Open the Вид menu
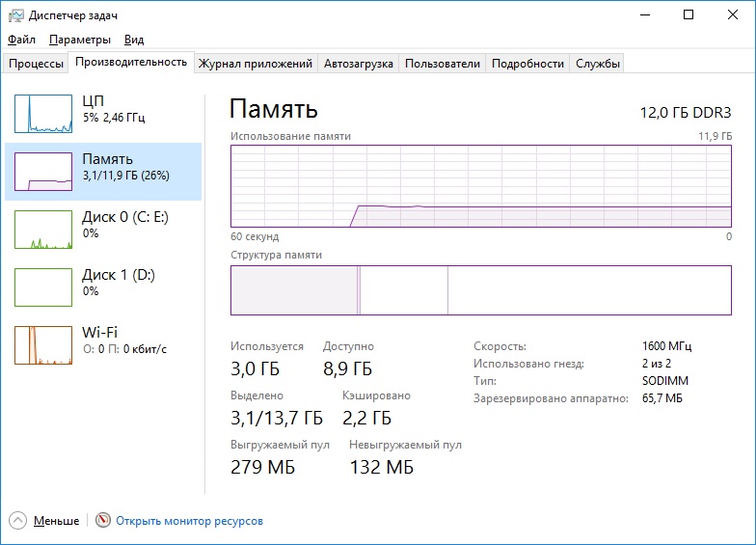This screenshot has height=545, width=756. click(134, 40)
